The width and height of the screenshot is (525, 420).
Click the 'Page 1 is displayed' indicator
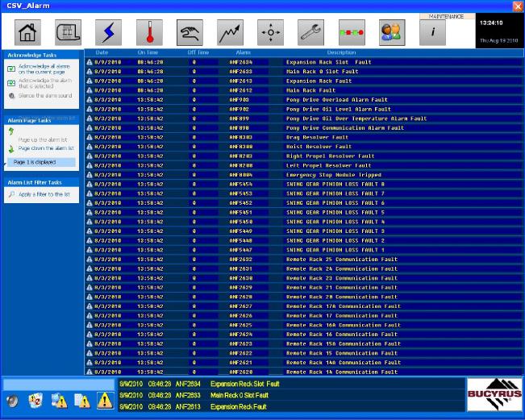click(41, 162)
